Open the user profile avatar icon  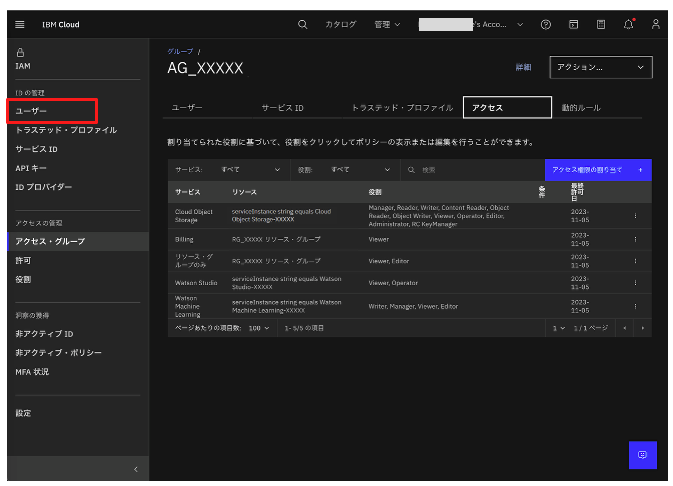pos(655,24)
